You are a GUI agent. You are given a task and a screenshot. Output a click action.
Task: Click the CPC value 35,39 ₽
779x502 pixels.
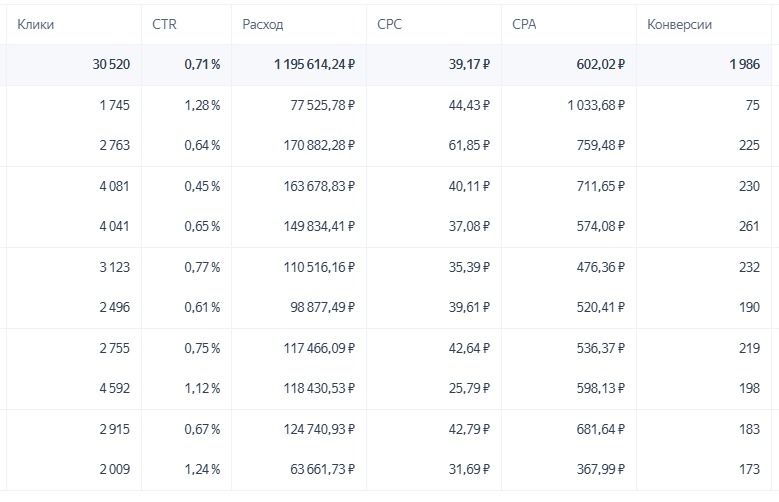469,266
